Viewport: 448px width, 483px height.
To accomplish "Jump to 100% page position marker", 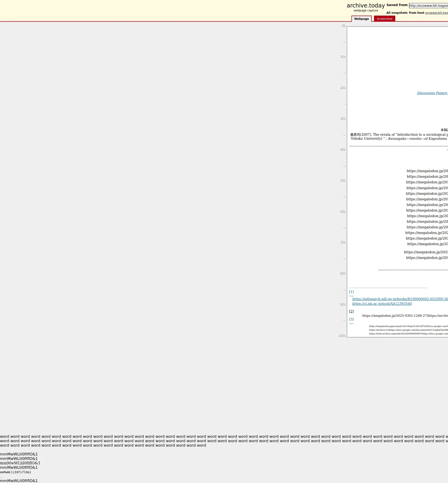I will 342,336.
